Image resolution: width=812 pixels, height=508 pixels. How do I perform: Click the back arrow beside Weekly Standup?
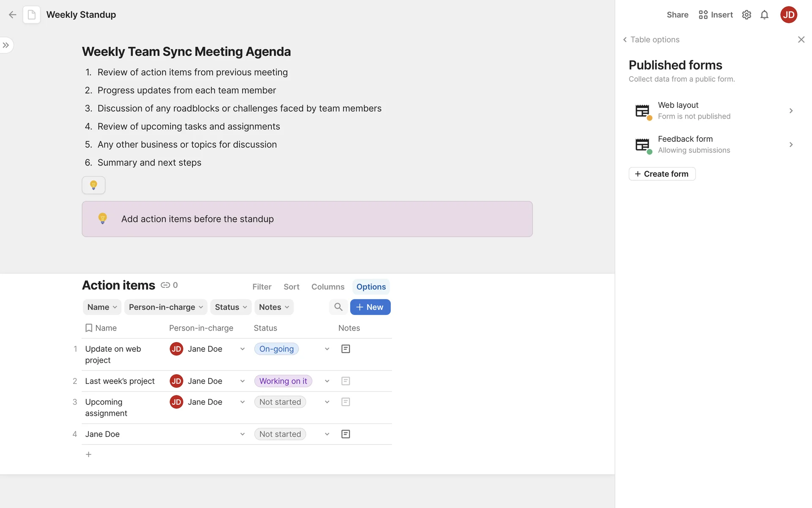click(x=12, y=15)
